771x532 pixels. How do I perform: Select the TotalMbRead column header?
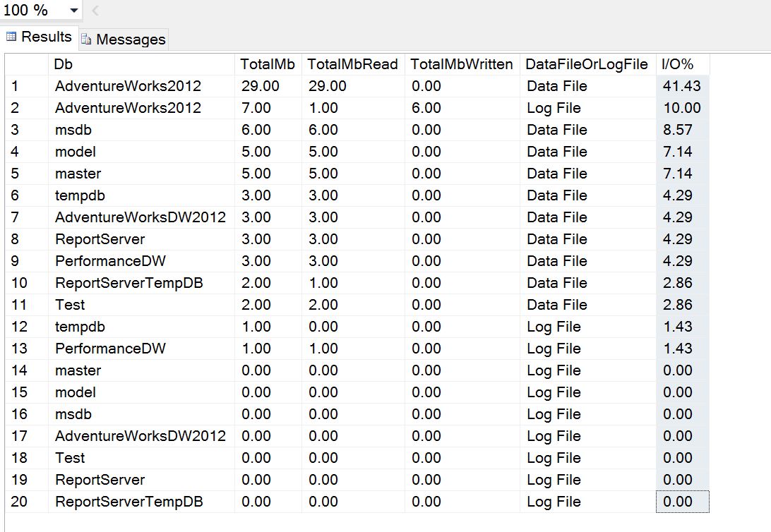coord(353,64)
